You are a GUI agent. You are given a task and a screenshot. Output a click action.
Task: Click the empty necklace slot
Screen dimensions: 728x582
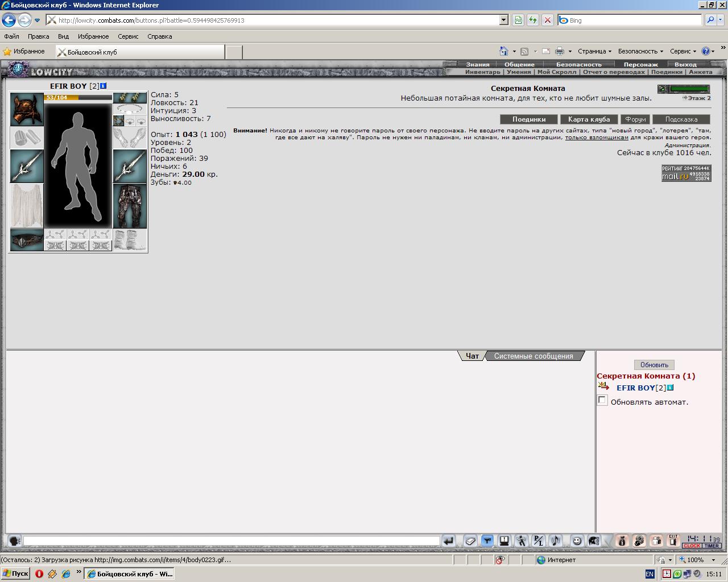click(130, 109)
